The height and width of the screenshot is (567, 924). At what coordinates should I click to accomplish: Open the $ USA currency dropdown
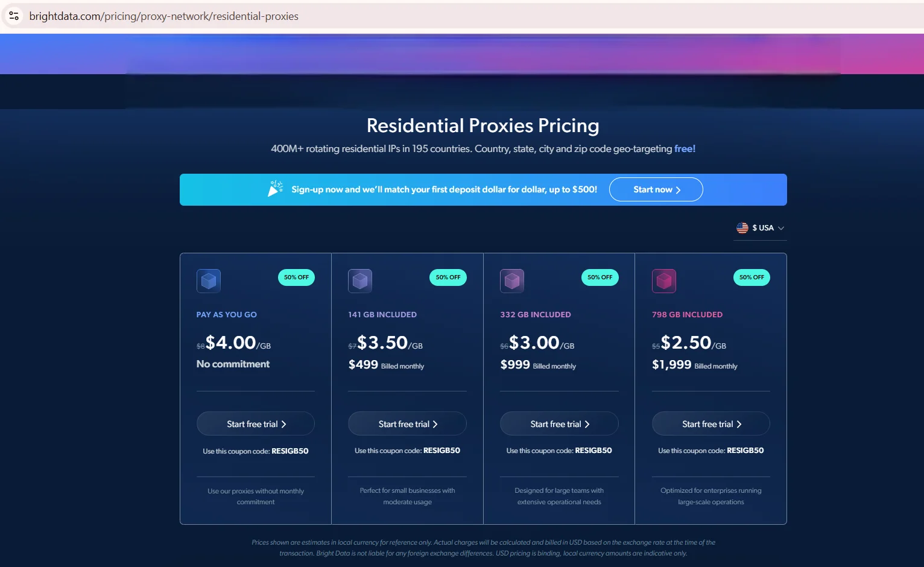[x=760, y=228]
